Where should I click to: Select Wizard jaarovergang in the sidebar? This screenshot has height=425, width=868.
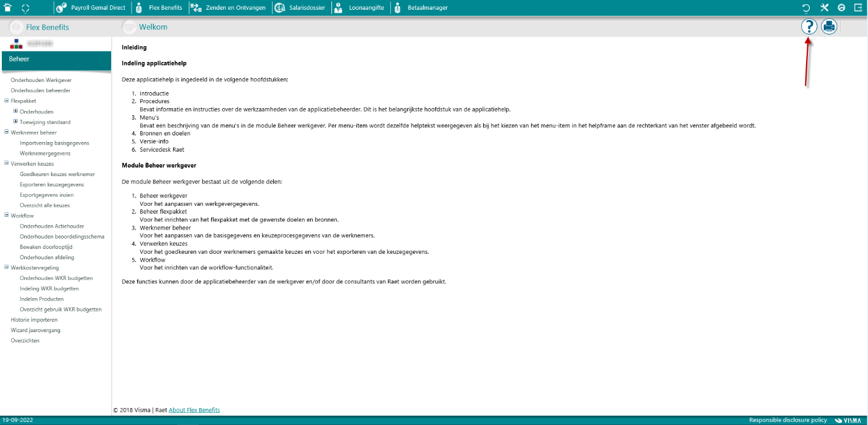point(35,330)
